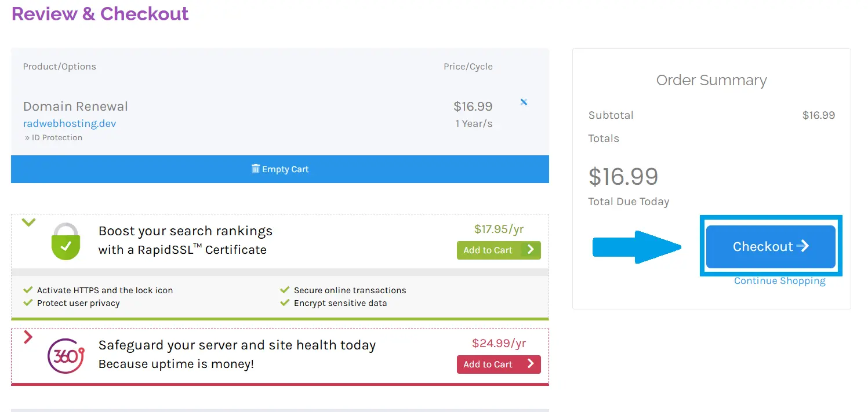Click the green checkmark beside Activate HTTPS
The height and width of the screenshot is (412, 868).
point(28,290)
